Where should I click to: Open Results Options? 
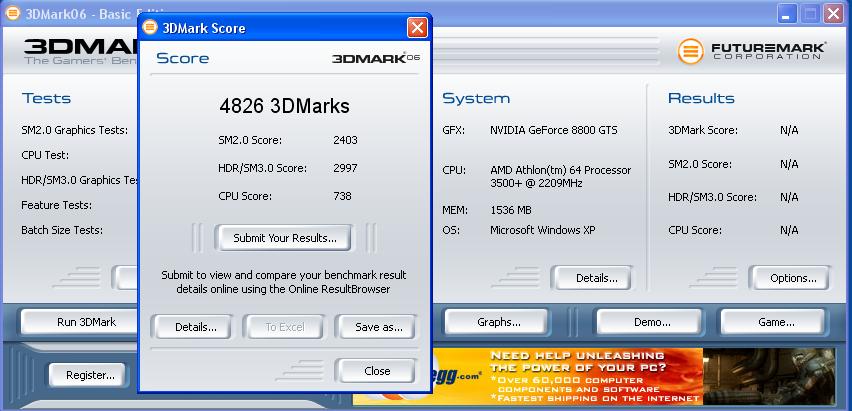pyautogui.click(x=790, y=278)
